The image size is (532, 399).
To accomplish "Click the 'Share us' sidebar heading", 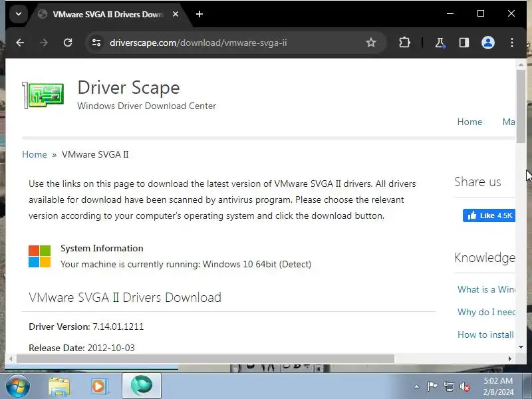I will point(477,182).
